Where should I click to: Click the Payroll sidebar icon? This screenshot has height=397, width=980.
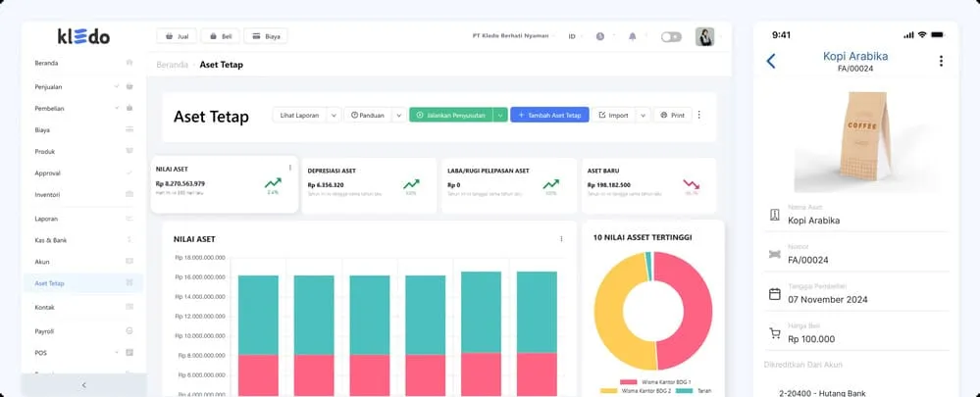pos(129,331)
